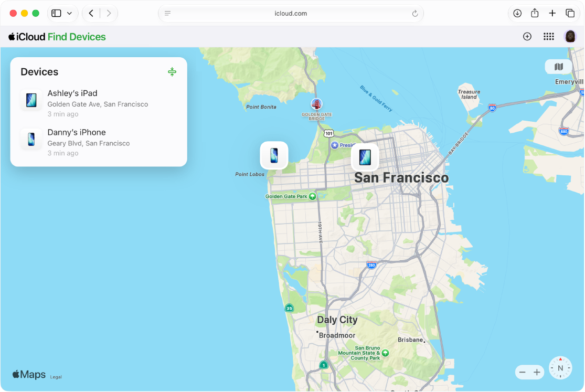585x392 pixels.
Task: Click the Apple Maps logo
Action: [x=29, y=375]
